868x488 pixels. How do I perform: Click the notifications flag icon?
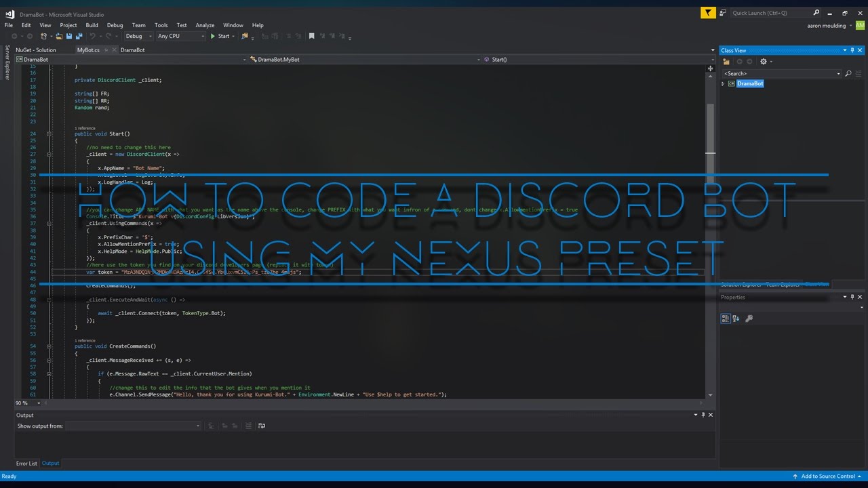(x=709, y=13)
